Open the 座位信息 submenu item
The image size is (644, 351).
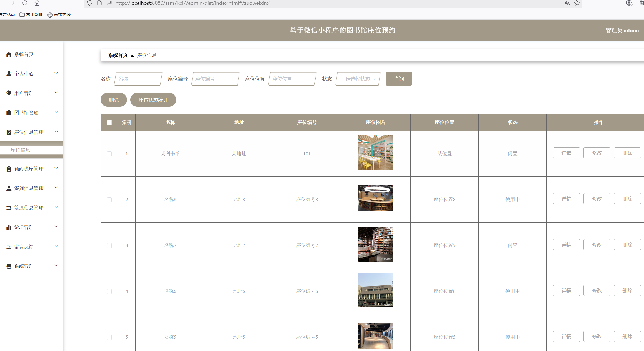[x=20, y=150]
